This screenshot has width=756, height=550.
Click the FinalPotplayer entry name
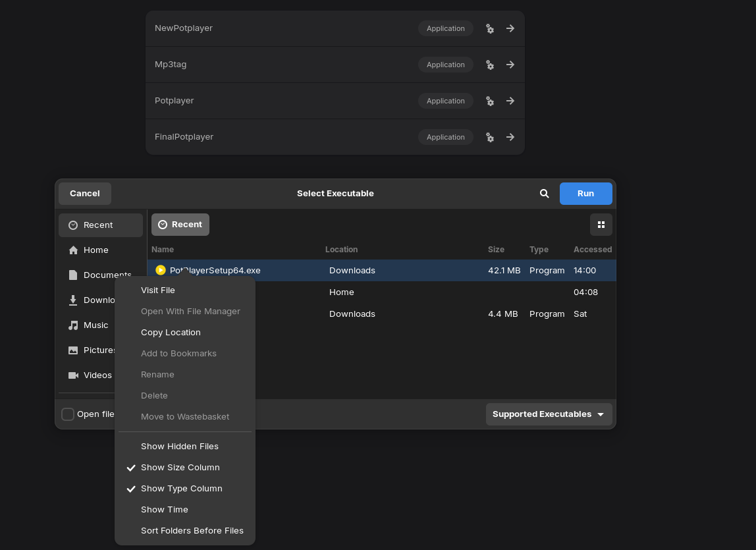[x=184, y=137]
